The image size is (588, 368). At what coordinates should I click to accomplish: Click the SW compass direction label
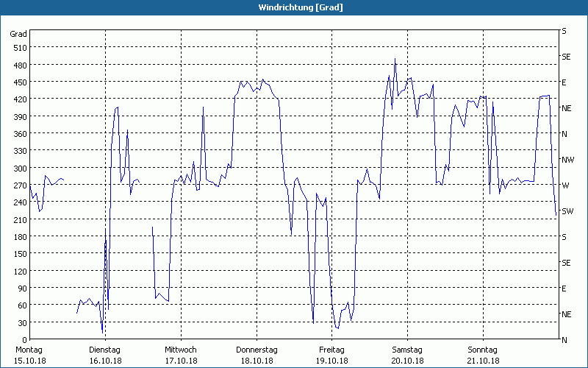[567, 211]
